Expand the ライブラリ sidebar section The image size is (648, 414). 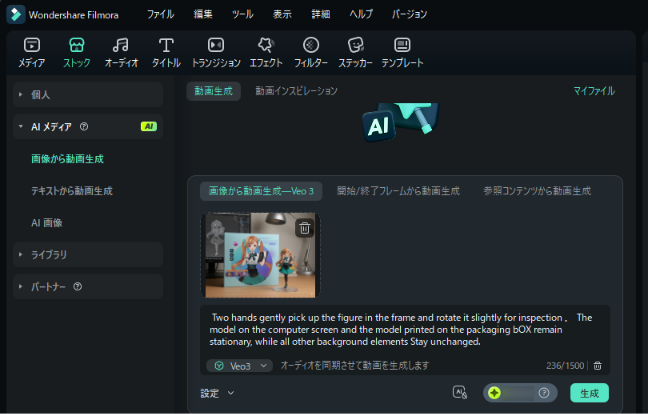pyautogui.click(x=88, y=255)
